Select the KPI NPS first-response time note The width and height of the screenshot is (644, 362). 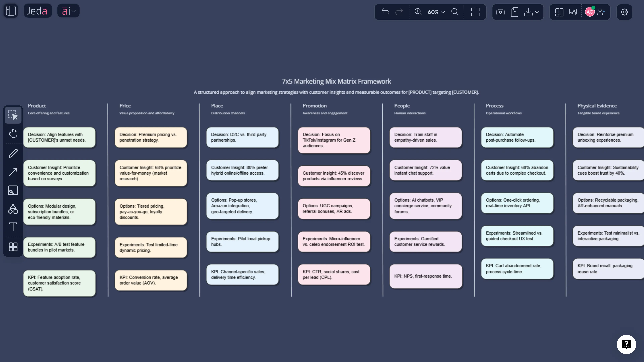coord(425,276)
